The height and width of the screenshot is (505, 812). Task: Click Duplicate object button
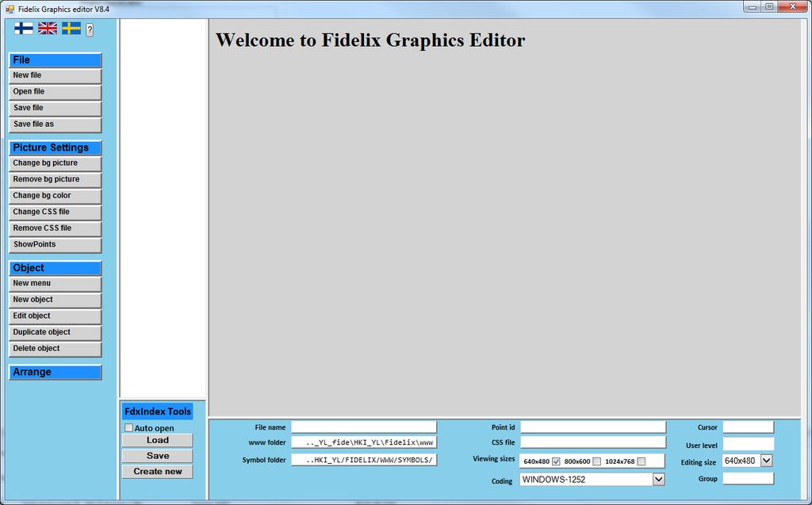[55, 332]
